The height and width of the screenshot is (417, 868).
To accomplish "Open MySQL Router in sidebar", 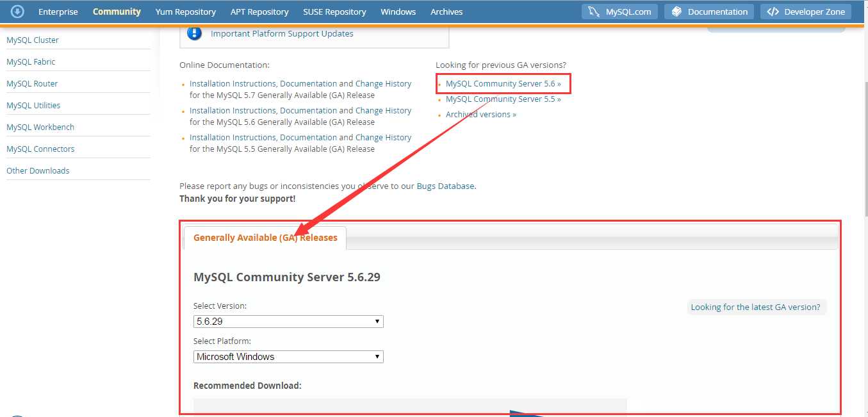I will click(32, 83).
